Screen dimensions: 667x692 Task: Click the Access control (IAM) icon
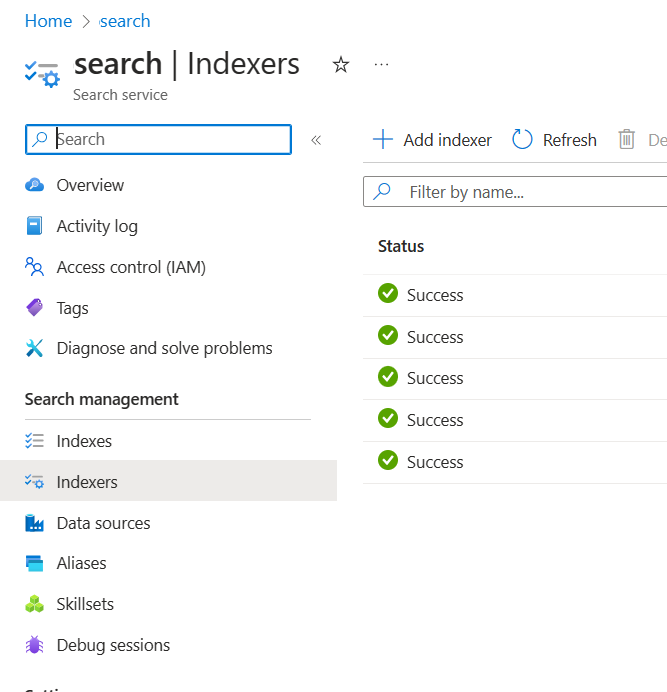[35, 267]
